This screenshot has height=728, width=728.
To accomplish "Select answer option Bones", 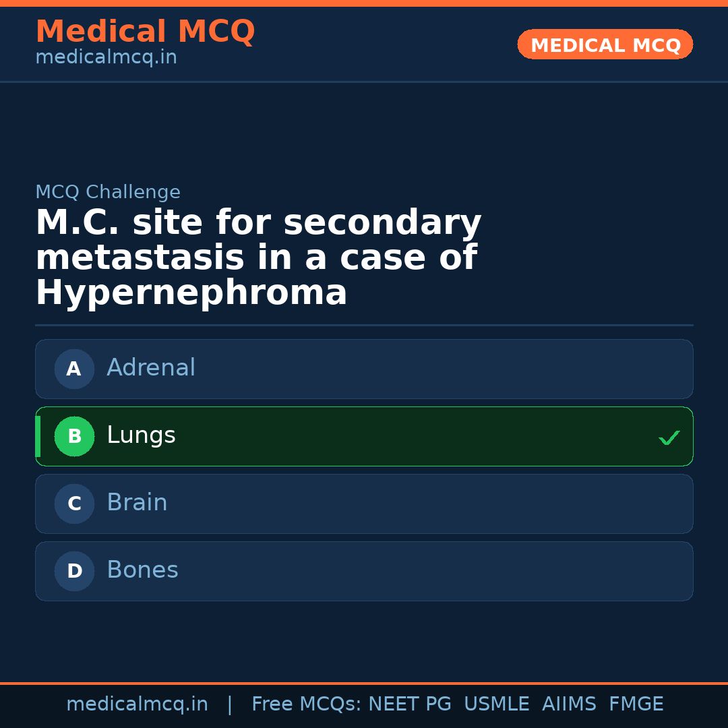I will [x=364, y=571].
